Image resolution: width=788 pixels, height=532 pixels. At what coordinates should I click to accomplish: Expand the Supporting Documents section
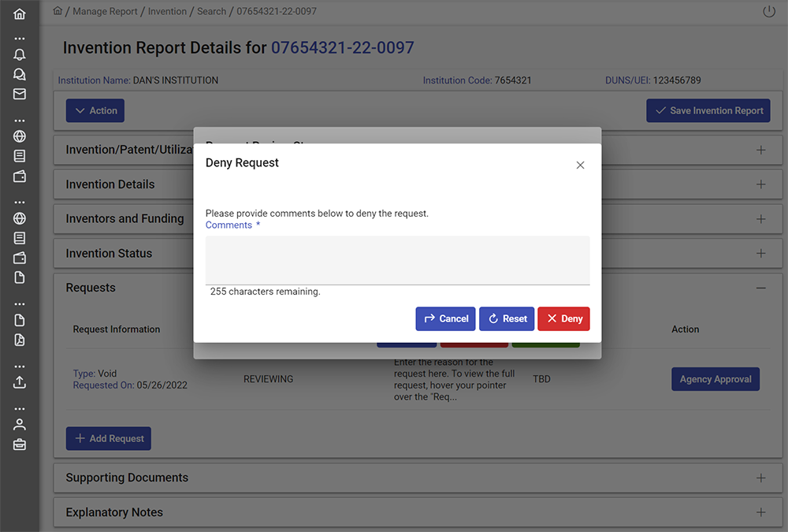(x=761, y=478)
